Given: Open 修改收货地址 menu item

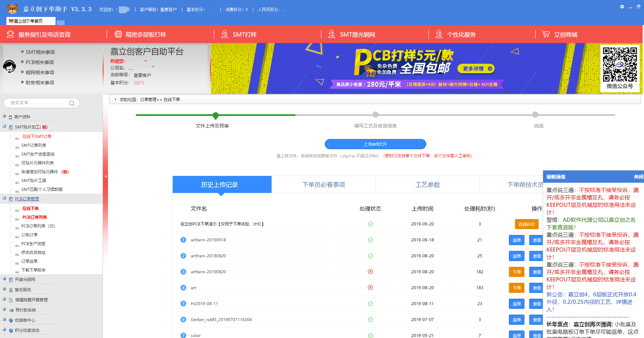Looking at the screenshot, I should (34, 253).
